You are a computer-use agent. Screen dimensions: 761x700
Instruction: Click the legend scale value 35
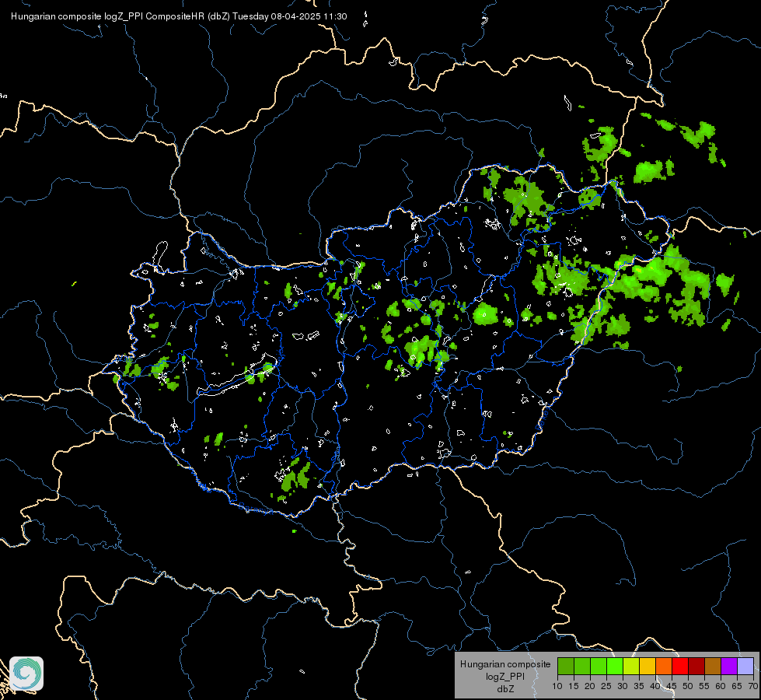pyautogui.click(x=639, y=687)
